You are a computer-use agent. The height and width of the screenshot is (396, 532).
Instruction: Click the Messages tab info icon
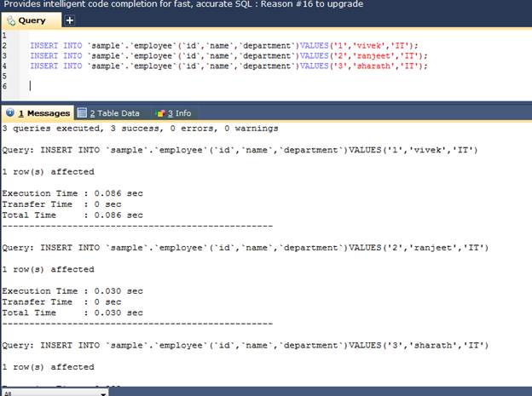point(10,112)
